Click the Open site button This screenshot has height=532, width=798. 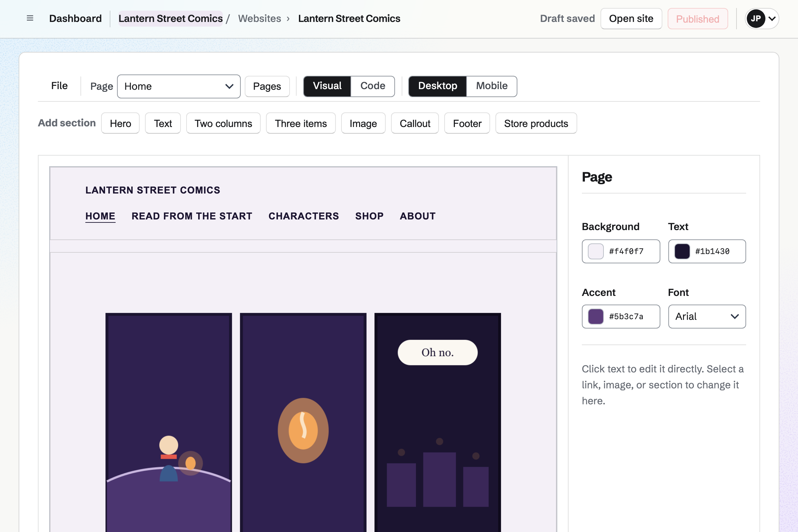(x=631, y=19)
